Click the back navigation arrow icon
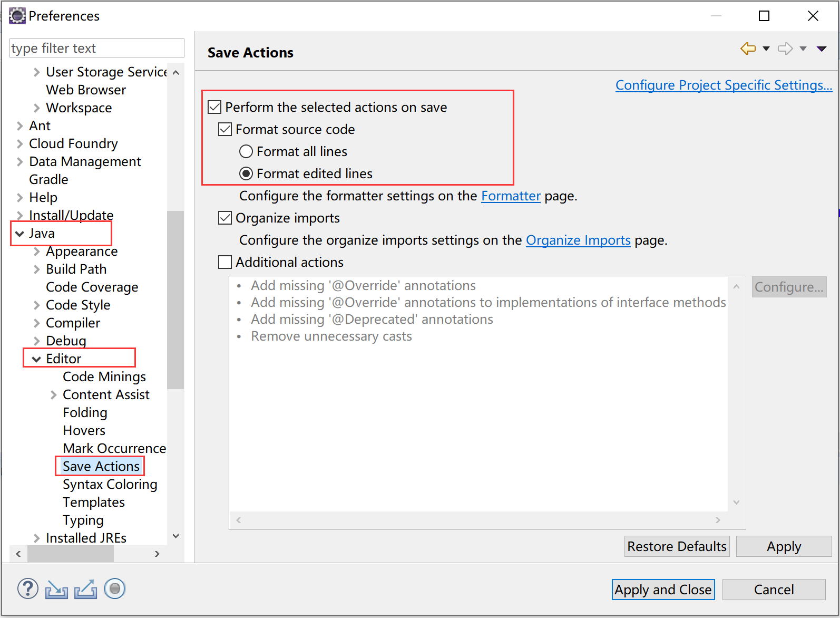 pos(748,49)
